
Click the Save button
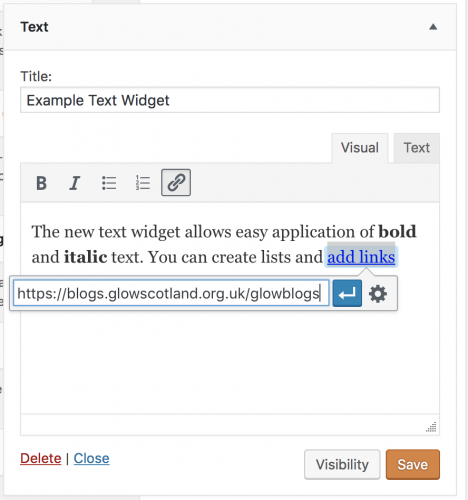coord(413,464)
